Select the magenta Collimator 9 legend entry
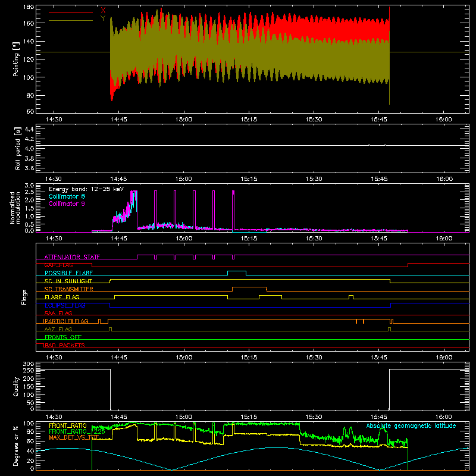Image resolution: width=476 pixels, height=476 pixels. (x=67, y=203)
